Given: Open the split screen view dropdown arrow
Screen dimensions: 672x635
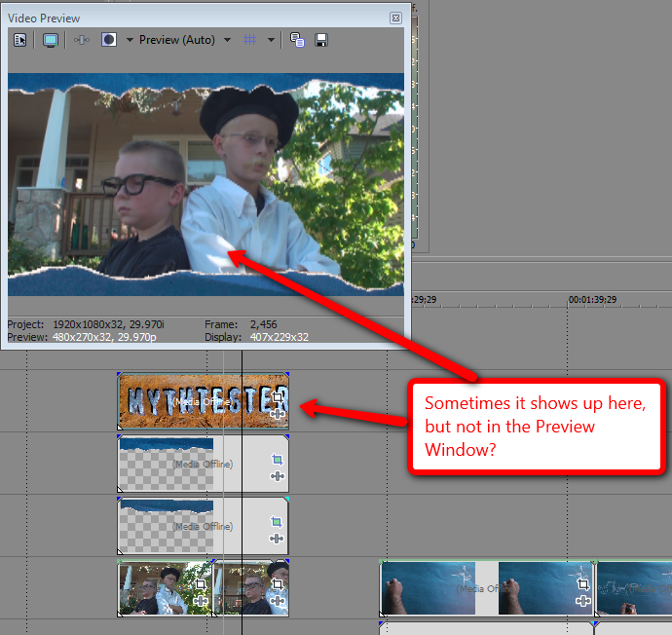Looking at the screenshot, I should pyautogui.click(x=129, y=40).
